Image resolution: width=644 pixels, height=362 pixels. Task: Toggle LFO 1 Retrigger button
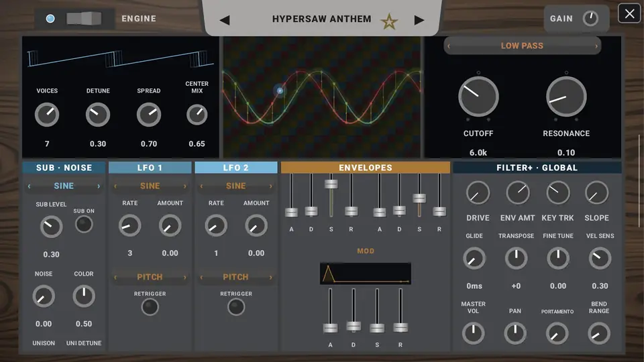tap(150, 307)
